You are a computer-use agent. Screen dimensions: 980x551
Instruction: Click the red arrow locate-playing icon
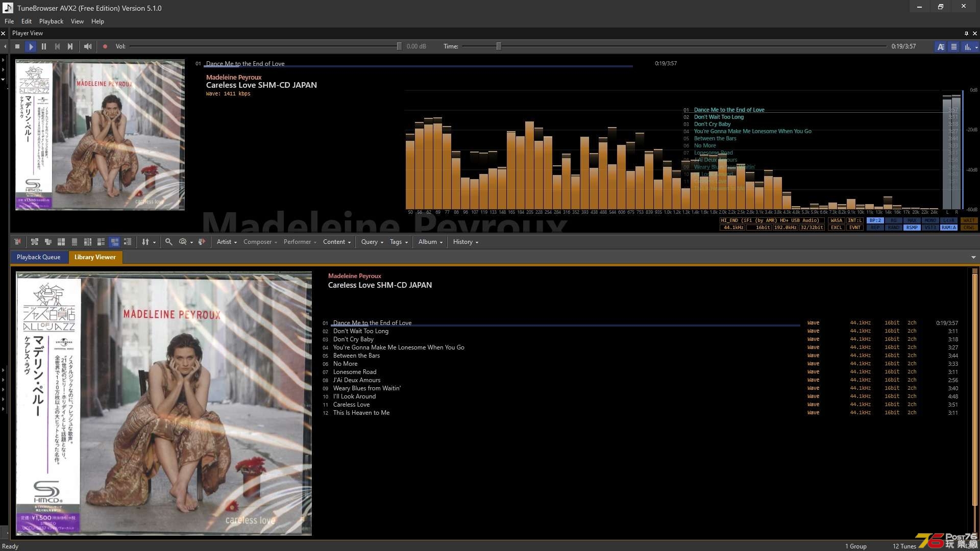coord(202,242)
